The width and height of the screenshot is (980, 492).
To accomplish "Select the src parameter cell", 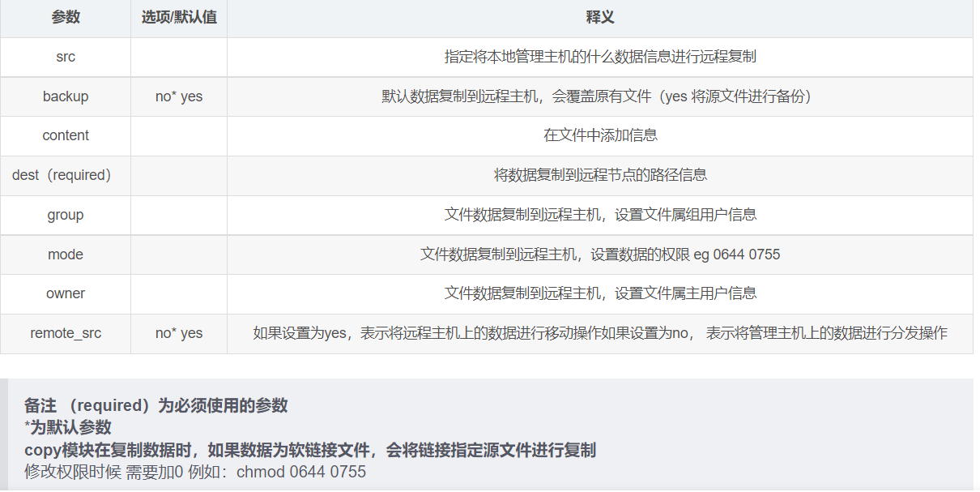I will tap(66, 57).
